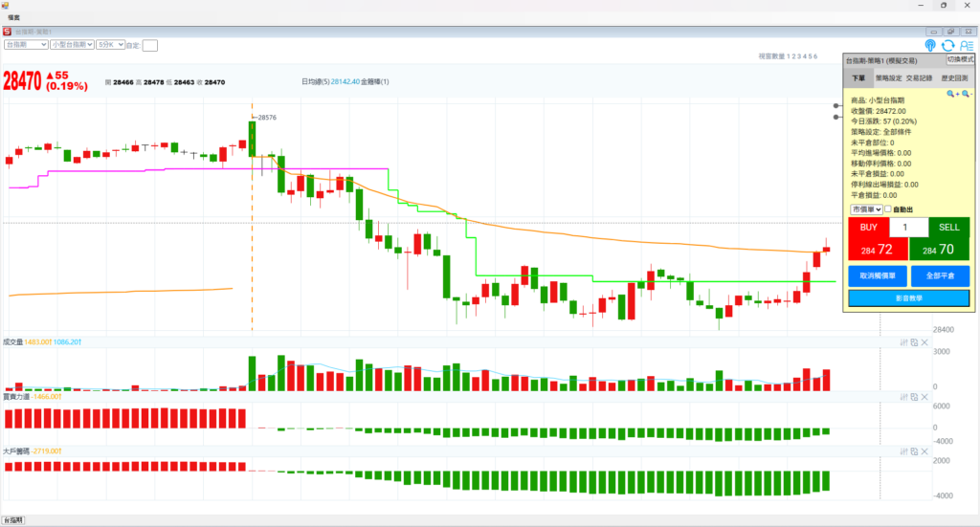Click the 全部平倉 button
This screenshot has width=980, height=527.
pos(940,275)
